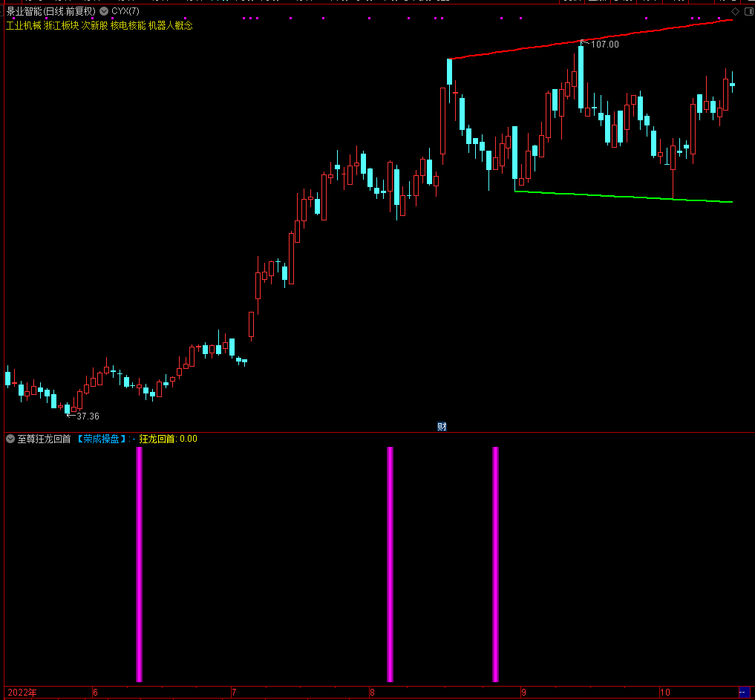Select the magenta signal bar near September
The image size is (755, 700).
(495, 564)
